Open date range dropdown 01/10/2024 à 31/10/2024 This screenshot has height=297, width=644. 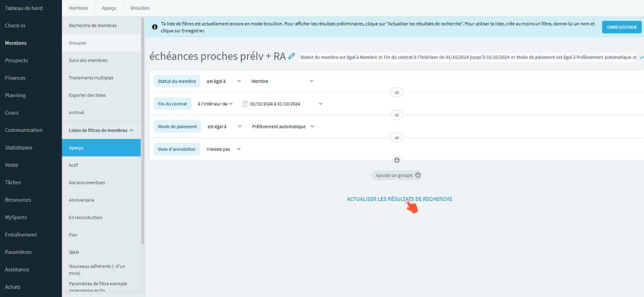(282, 104)
